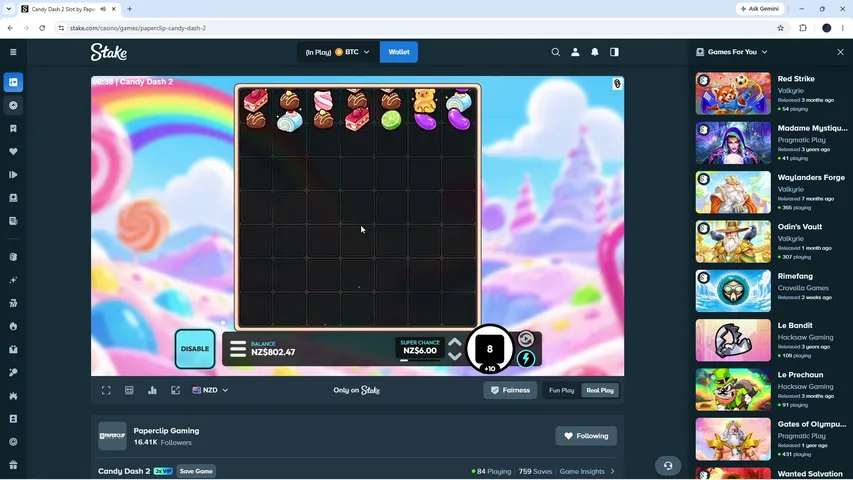Open Paperclip Gaming provider link
Viewport: 853px width, 480px height.
tap(166, 430)
